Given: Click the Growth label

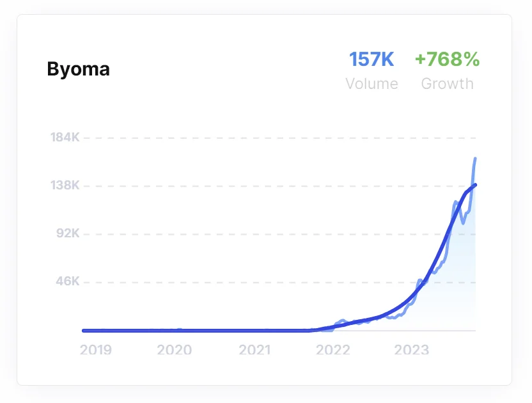Looking at the screenshot, I should tap(447, 84).
